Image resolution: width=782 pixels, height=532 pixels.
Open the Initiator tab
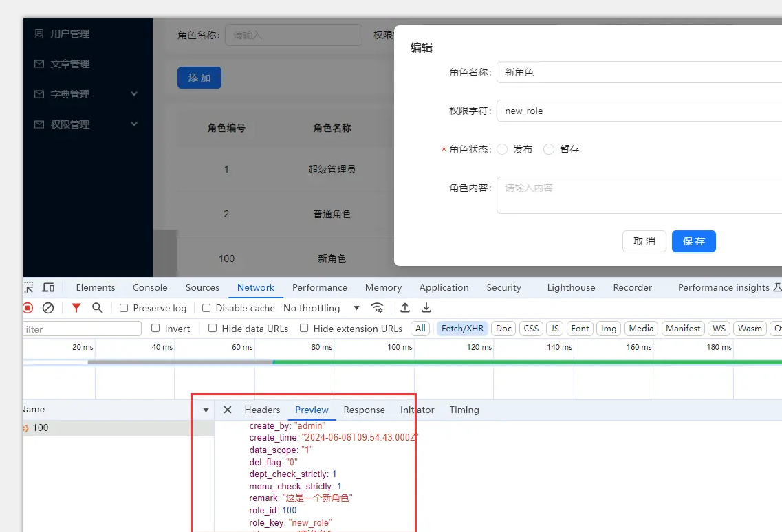(417, 410)
